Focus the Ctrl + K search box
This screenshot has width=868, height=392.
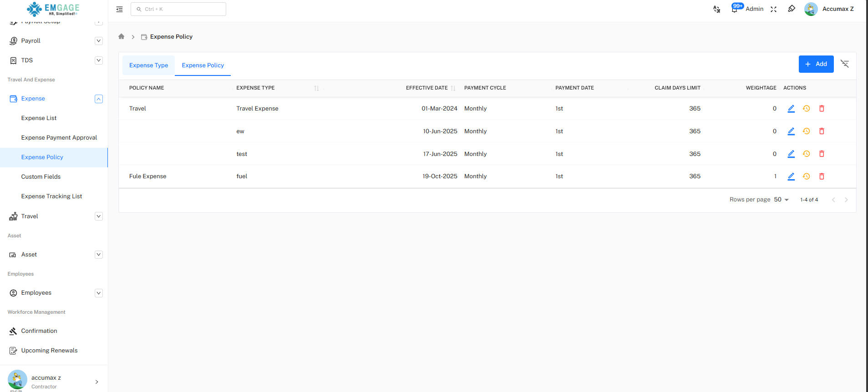point(178,9)
